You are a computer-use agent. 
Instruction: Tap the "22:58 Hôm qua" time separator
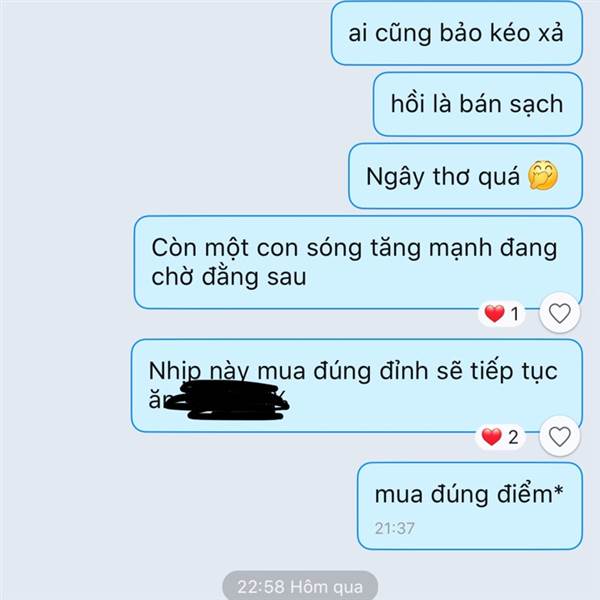300,586
